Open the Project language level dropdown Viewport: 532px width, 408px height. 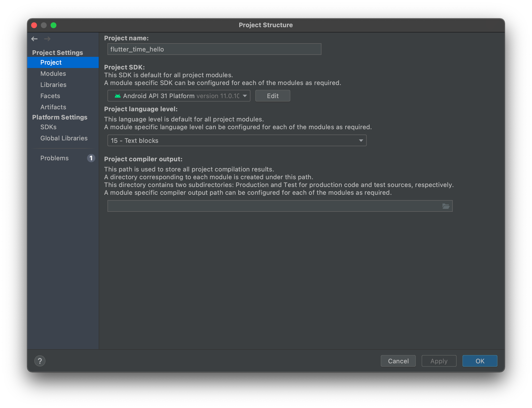click(361, 141)
